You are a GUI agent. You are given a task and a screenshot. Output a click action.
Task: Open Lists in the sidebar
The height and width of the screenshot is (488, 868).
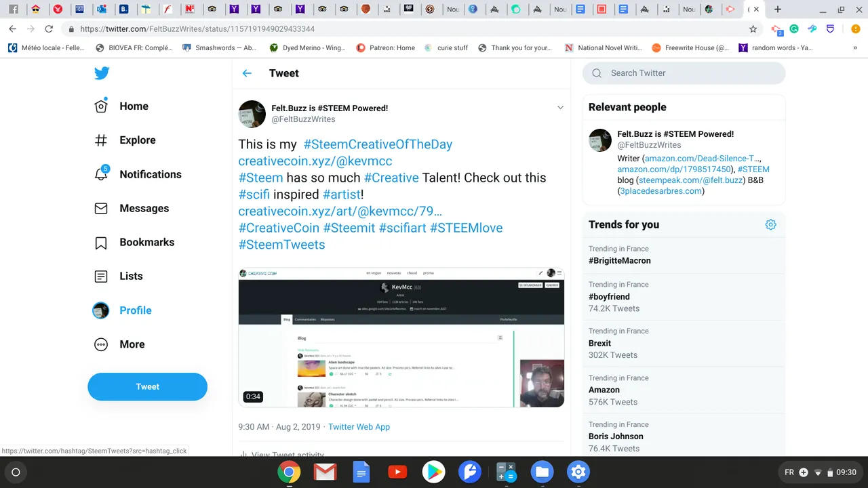click(119, 276)
